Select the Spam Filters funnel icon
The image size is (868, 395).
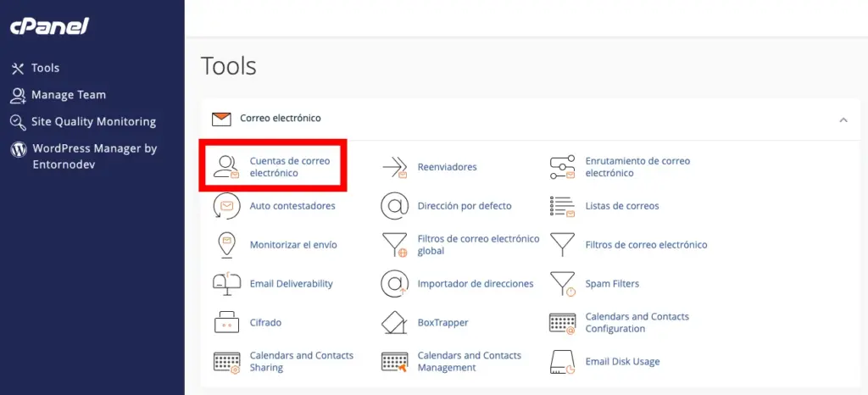(563, 284)
